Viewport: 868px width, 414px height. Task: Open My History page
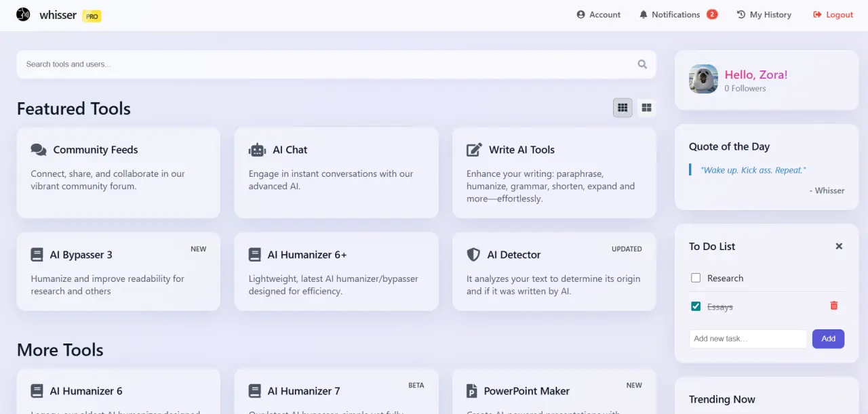point(764,14)
